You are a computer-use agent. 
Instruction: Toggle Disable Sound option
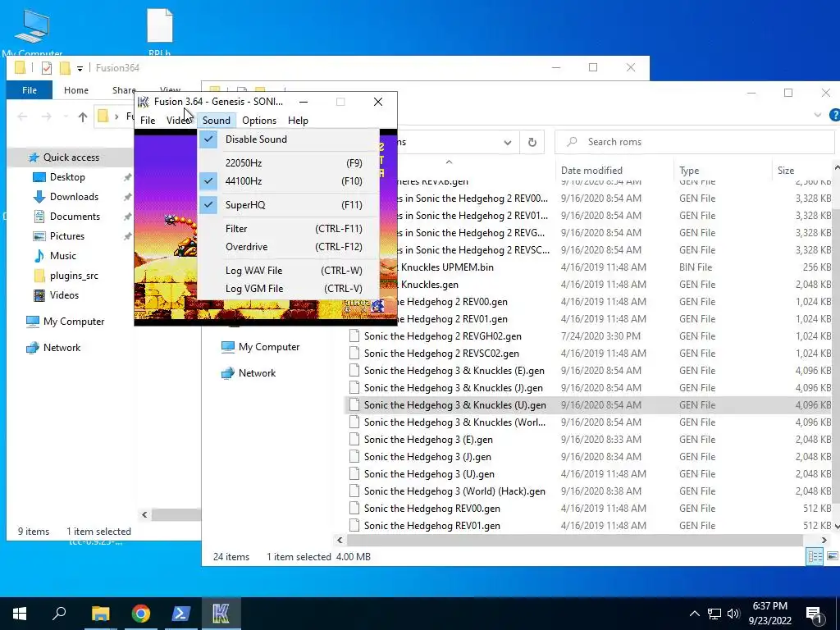(x=288, y=139)
